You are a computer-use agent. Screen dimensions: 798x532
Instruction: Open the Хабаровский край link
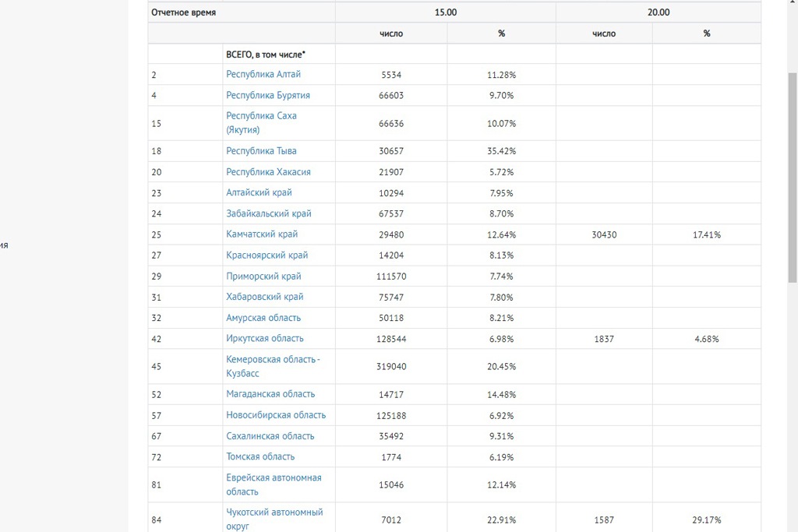point(264,297)
